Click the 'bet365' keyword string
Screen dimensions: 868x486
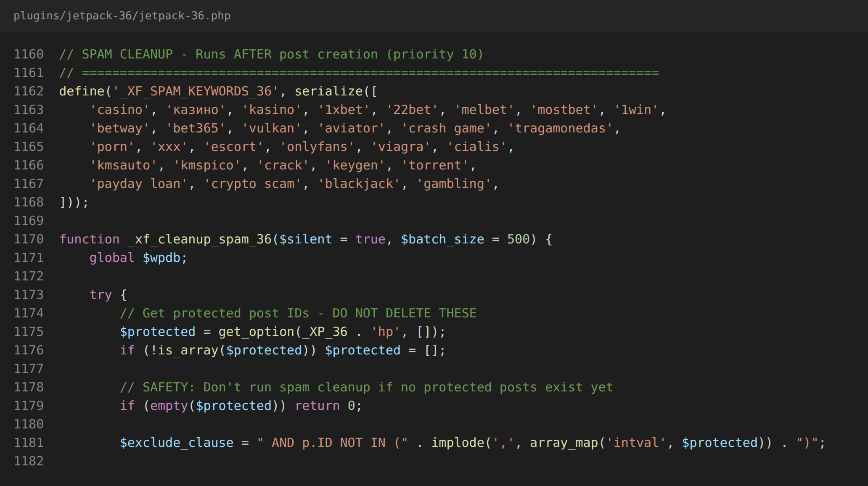(x=196, y=128)
